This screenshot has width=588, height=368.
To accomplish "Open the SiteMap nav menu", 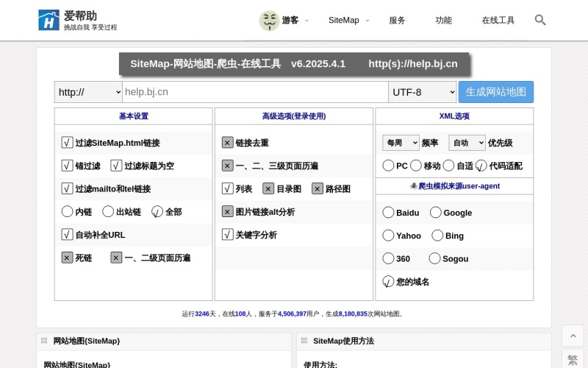I will [343, 21].
